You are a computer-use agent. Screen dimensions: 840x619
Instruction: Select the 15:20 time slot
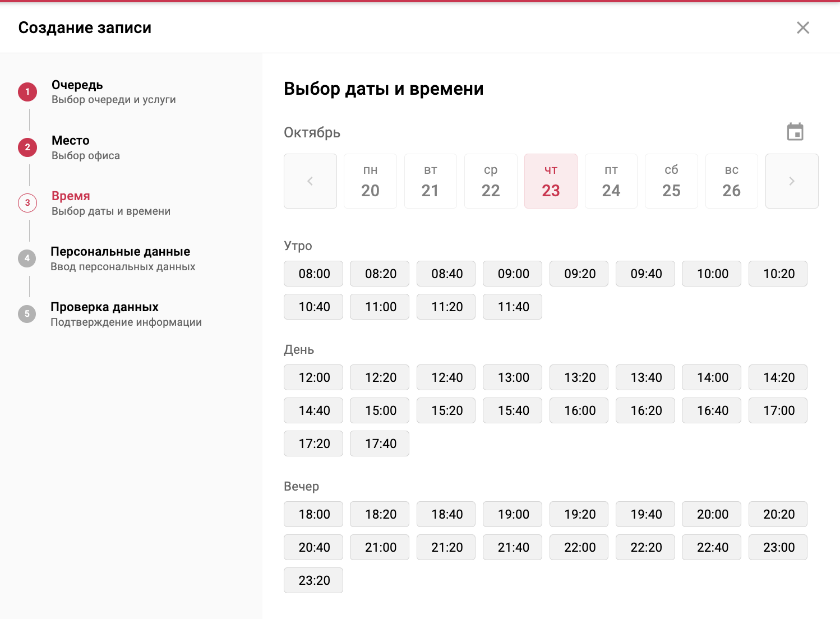(446, 410)
